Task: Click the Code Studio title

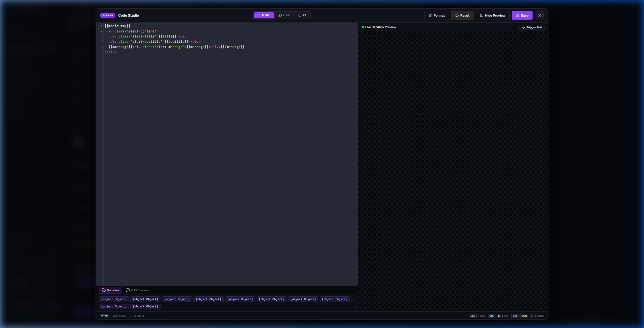Action: [x=129, y=15]
